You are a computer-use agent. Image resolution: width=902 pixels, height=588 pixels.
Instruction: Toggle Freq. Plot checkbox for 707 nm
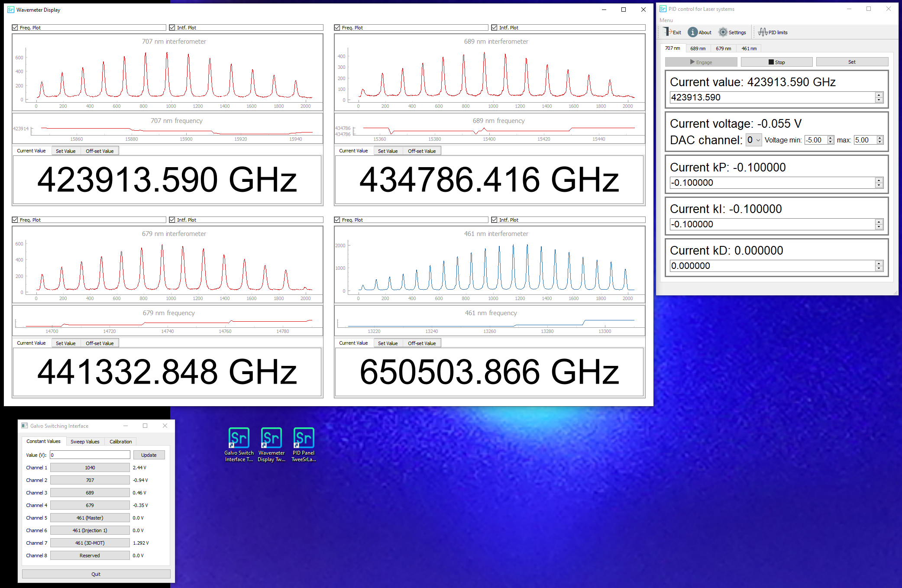click(x=15, y=27)
